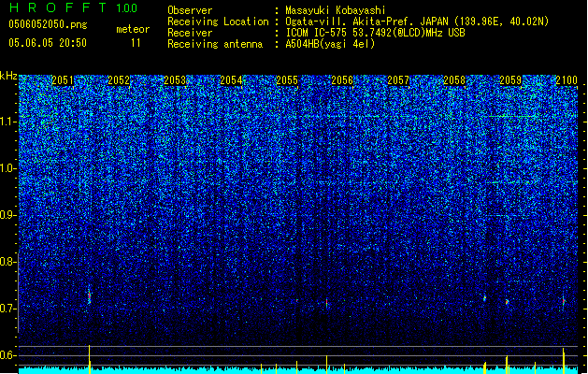Click the 2056 time marker
Viewport: 588px width, 374px height.
(x=342, y=80)
